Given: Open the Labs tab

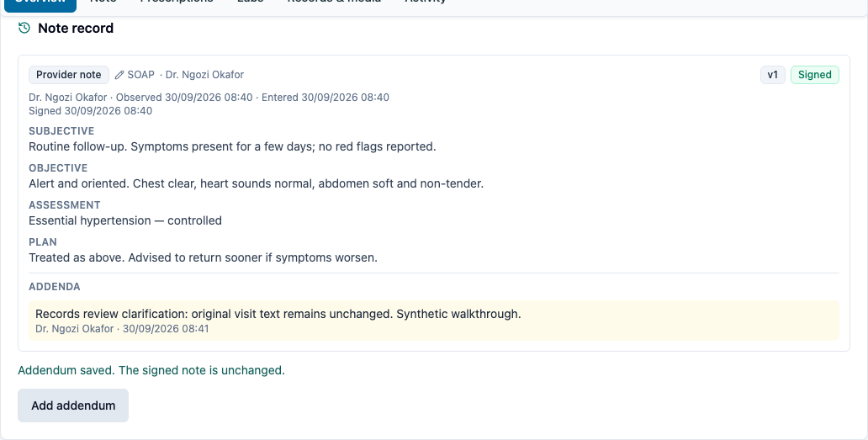Looking at the screenshot, I should (x=250, y=2).
